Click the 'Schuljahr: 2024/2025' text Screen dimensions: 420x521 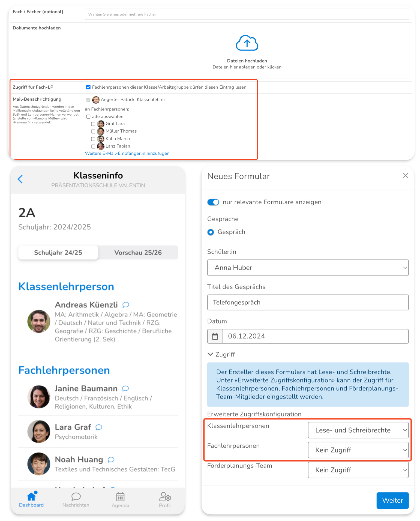(55, 227)
